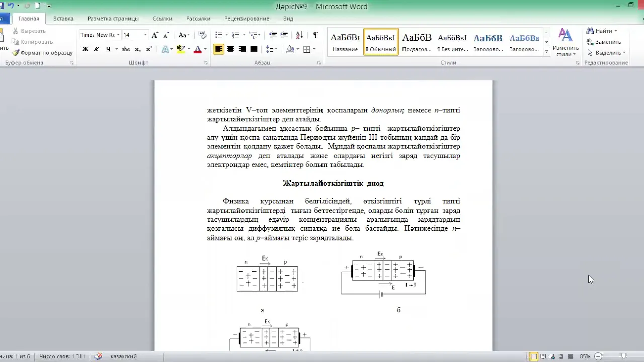
Task: Open the Ссылки tab
Action: (163, 18)
